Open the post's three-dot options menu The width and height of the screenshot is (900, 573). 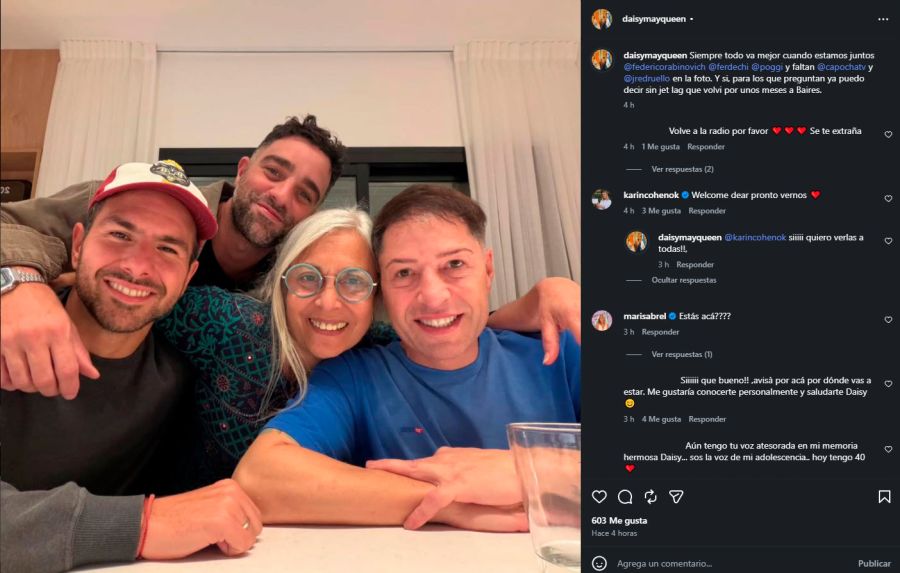882,19
